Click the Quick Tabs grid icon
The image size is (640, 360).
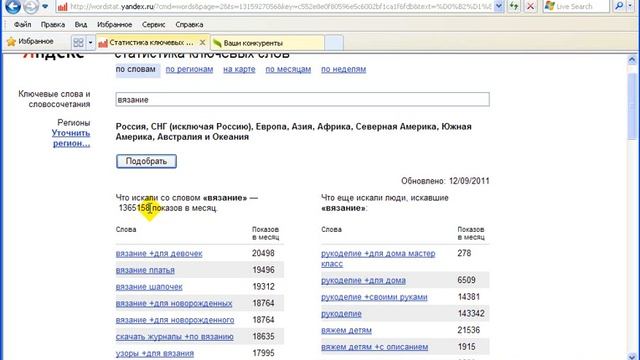(78, 42)
